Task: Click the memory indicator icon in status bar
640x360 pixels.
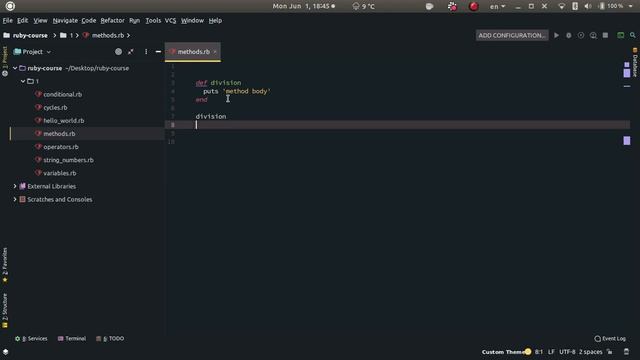Action: [627, 352]
